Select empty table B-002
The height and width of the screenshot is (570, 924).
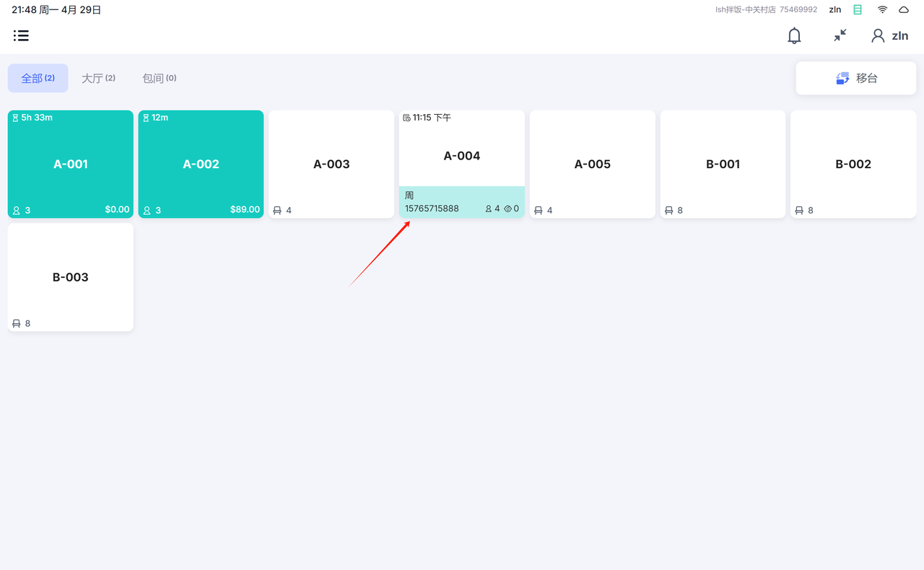(853, 164)
